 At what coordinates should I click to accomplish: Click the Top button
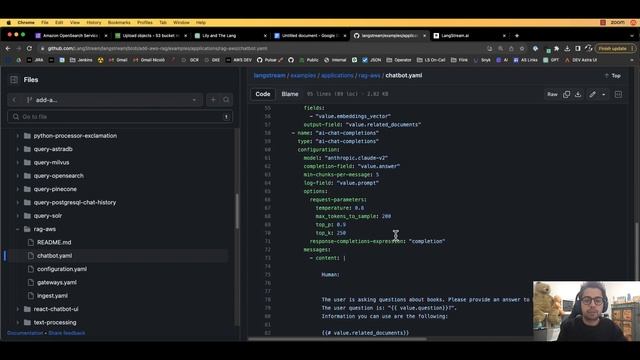pyautogui.click(x=613, y=76)
